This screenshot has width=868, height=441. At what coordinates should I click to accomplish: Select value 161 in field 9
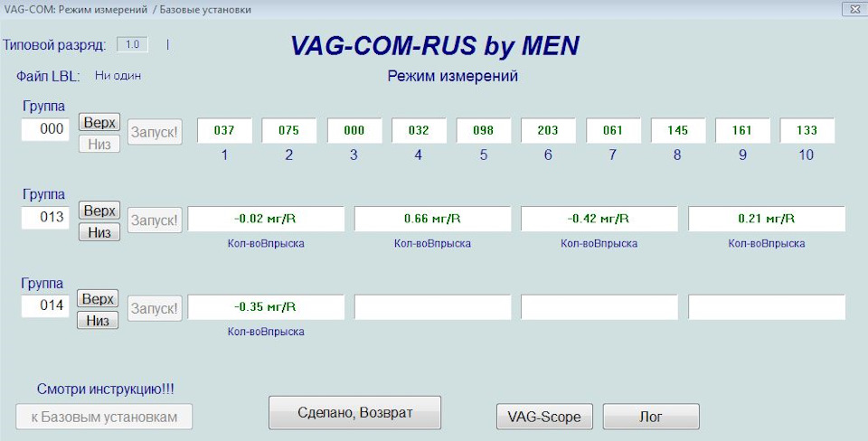click(742, 131)
